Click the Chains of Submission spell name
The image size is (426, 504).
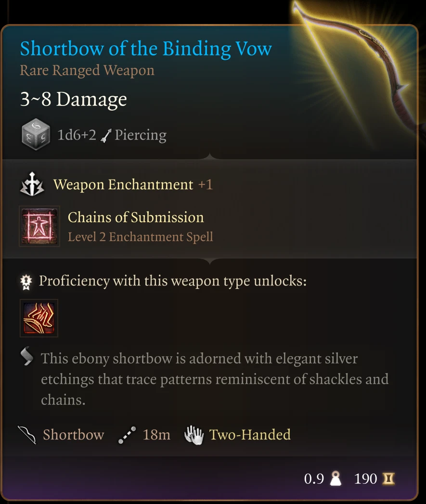click(x=136, y=218)
